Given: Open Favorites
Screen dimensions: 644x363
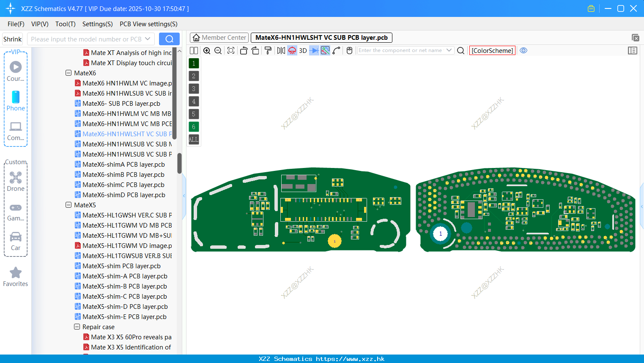Looking at the screenshot, I should pyautogui.click(x=16, y=277).
